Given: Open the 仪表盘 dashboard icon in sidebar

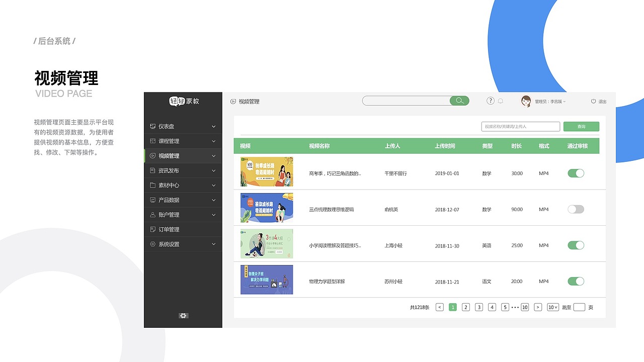Looking at the screenshot, I should (x=153, y=126).
